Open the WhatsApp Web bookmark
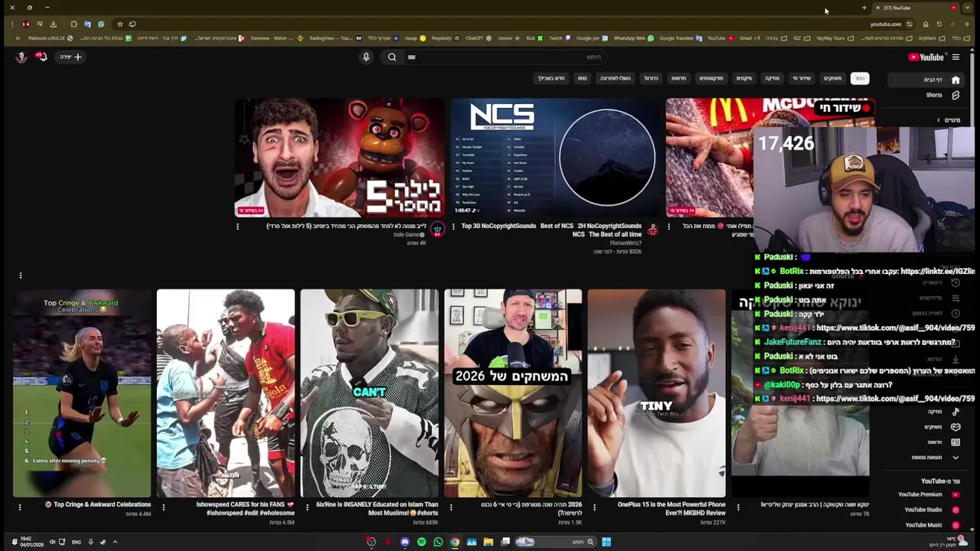The image size is (980, 551). [634, 38]
